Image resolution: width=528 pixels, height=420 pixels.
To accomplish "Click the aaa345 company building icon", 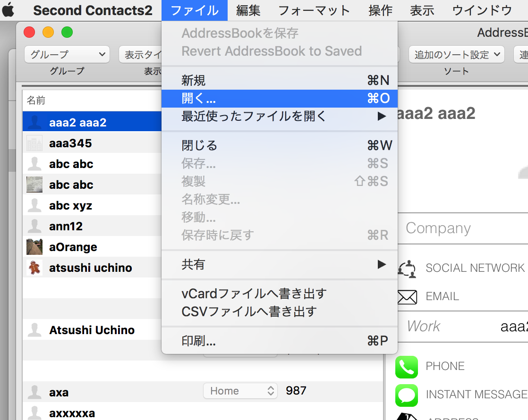I will (x=34, y=143).
